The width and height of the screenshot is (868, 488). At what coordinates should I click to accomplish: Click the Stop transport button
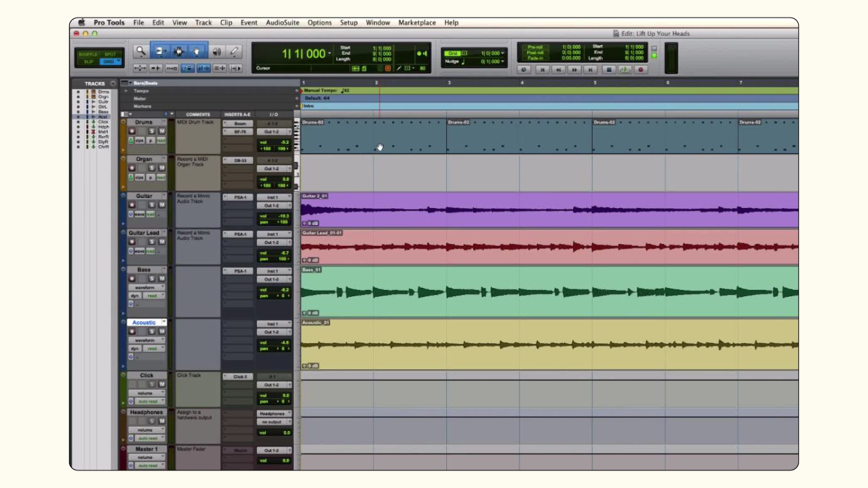pos(608,69)
